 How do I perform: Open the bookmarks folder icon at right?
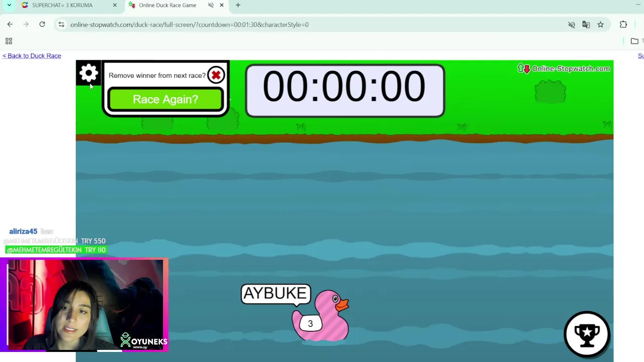point(634,41)
